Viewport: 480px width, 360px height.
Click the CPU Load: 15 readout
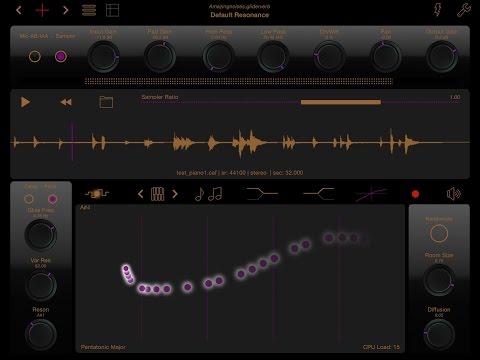(381, 347)
